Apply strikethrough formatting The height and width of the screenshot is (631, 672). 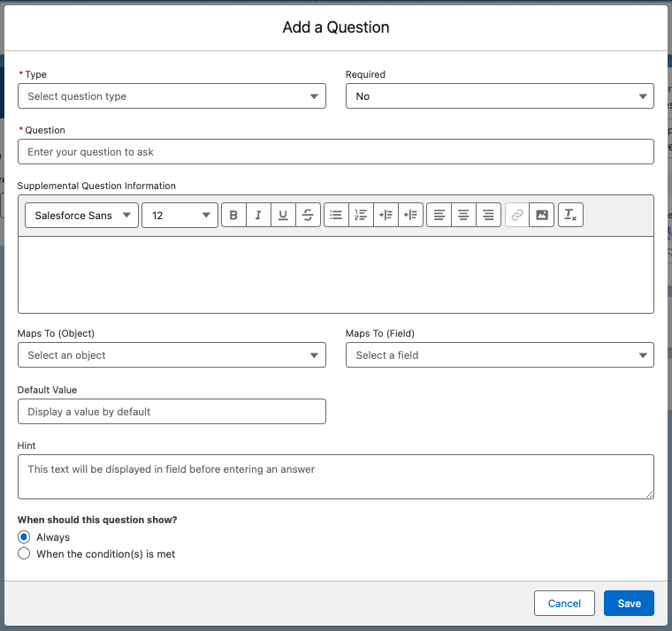pyautogui.click(x=308, y=215)
